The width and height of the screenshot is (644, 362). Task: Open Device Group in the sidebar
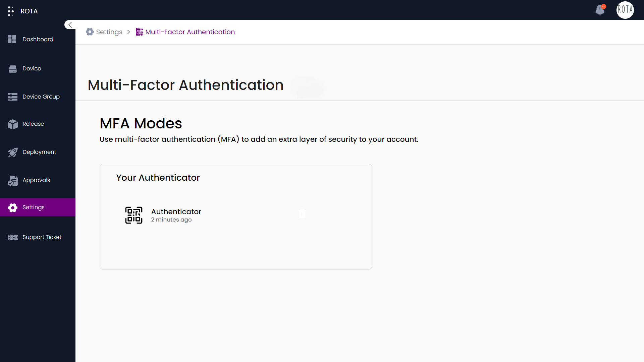pos(41,97)
